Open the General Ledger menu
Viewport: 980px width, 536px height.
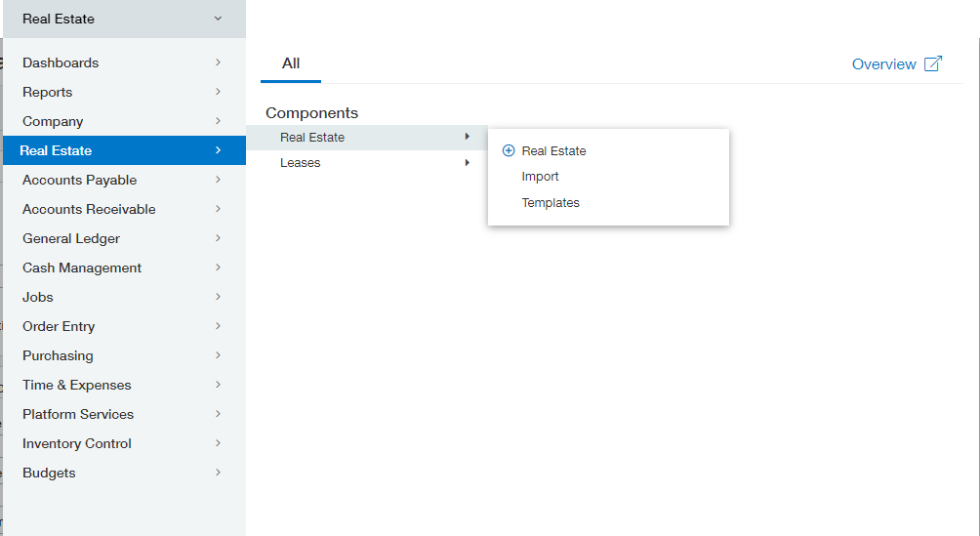[124, 238]
